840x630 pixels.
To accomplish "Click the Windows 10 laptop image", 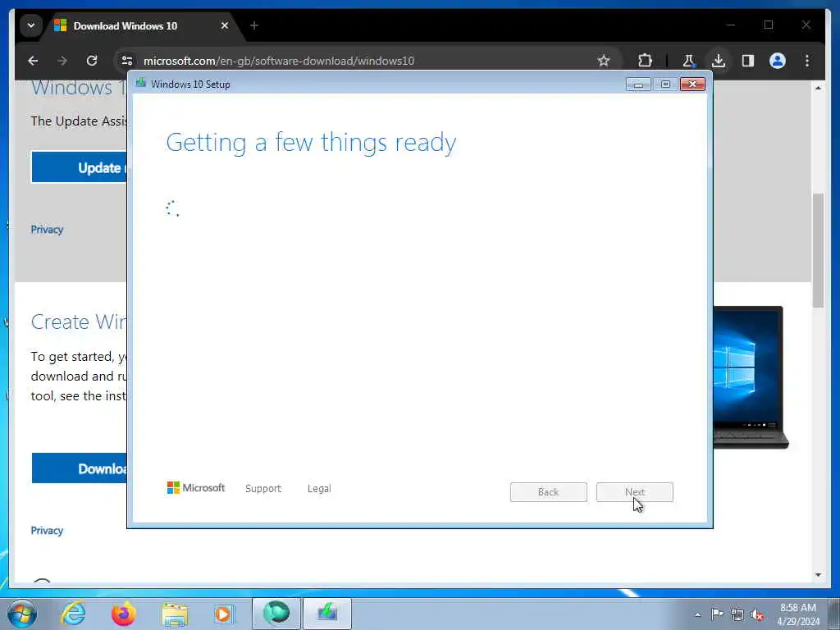I will point(751,377).
